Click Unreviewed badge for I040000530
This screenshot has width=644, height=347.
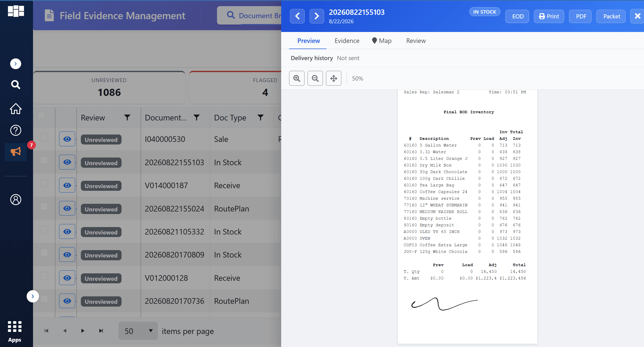click(x=101, y=140)
